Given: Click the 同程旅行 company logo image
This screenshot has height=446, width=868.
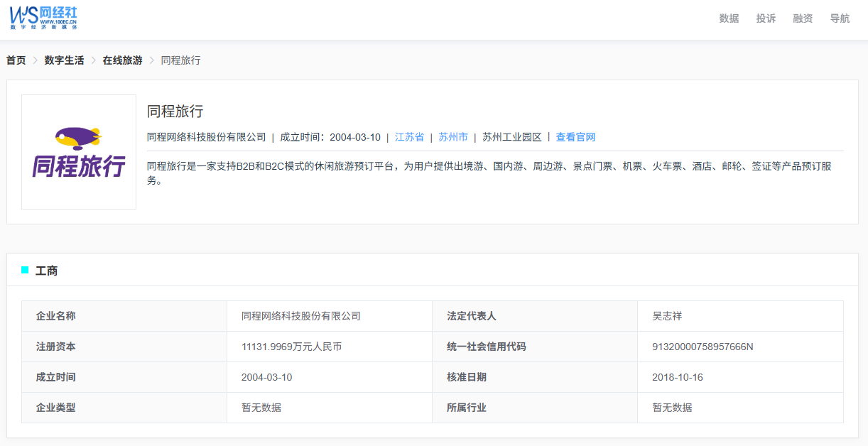Looking at the screenshot, I should pyautogui.click(x=79, y=152).
